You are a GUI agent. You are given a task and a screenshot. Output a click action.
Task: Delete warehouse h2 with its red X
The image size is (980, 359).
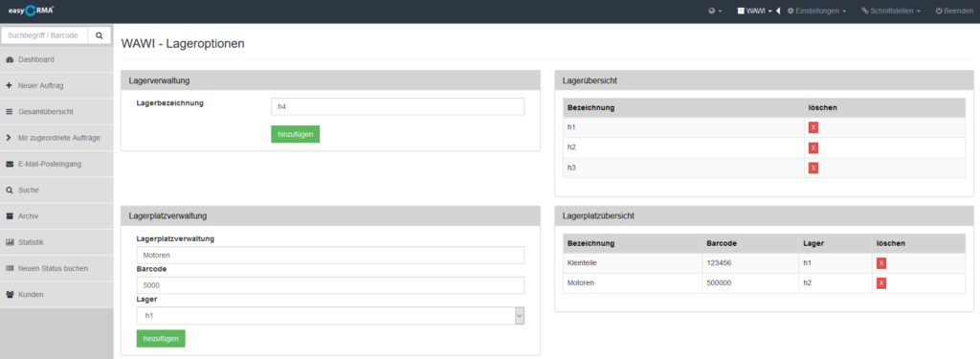(813, 147)
